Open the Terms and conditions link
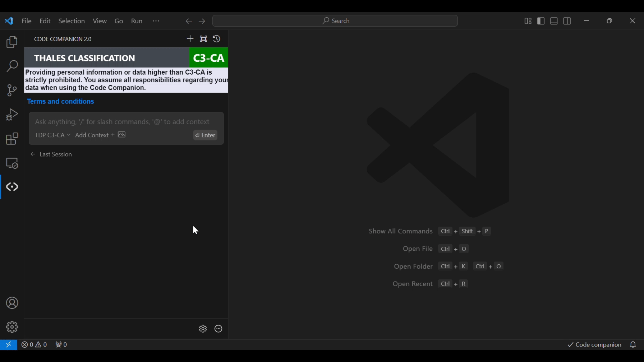Viewport: 644px width, 362px height. 61,102
